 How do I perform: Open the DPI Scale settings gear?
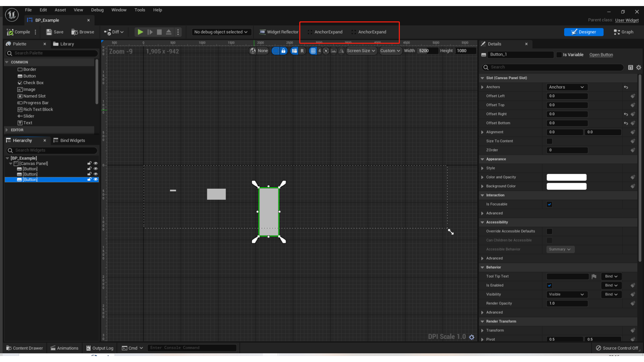pos(472,337)
